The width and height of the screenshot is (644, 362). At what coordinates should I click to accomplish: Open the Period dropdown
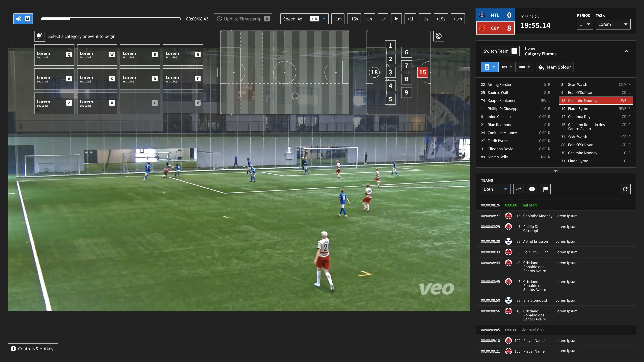(585, 24)
